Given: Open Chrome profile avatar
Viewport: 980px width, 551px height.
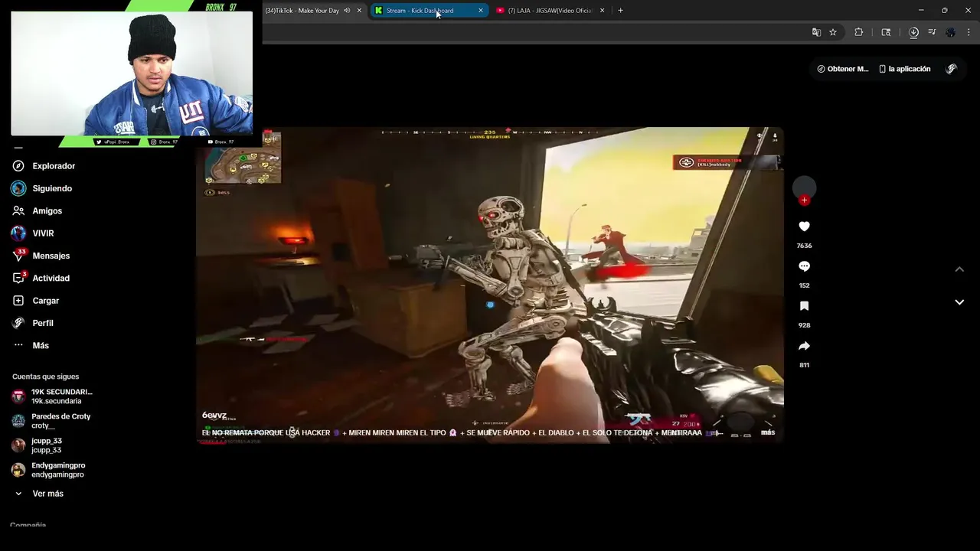Looking at the screenshot, I should tap(950, 32).
